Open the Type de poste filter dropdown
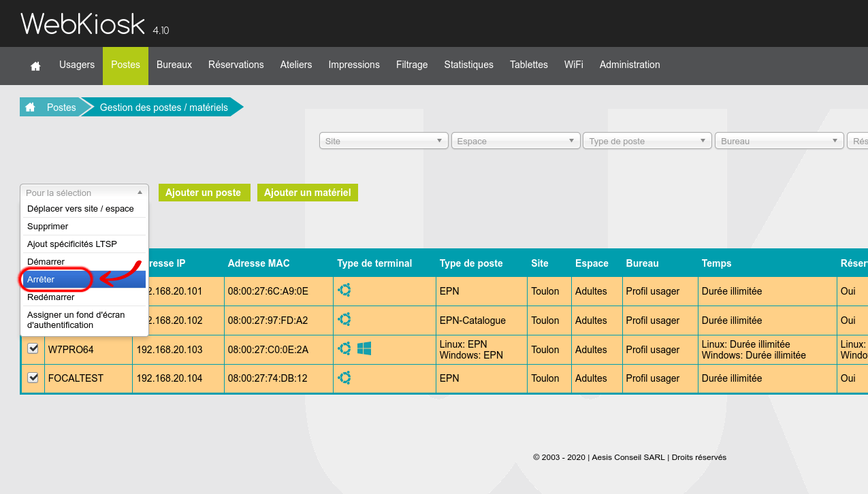The image size is (868, 494). point(647,141)
